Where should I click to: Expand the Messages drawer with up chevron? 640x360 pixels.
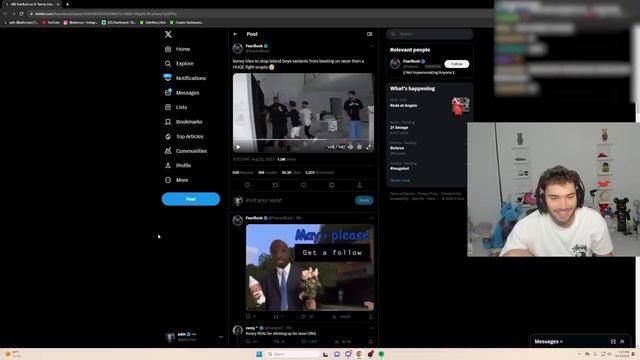622,342
